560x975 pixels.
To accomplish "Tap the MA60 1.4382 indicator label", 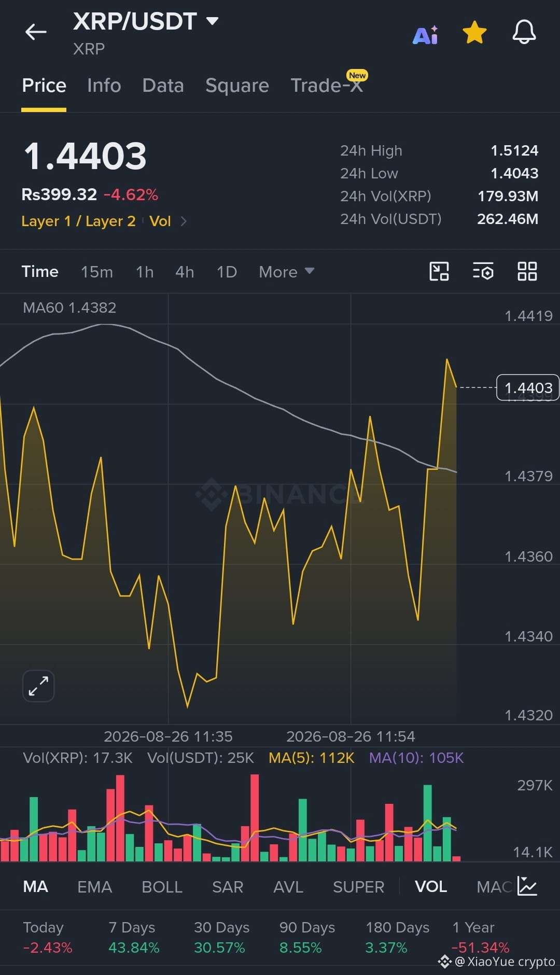I will 69,308.
